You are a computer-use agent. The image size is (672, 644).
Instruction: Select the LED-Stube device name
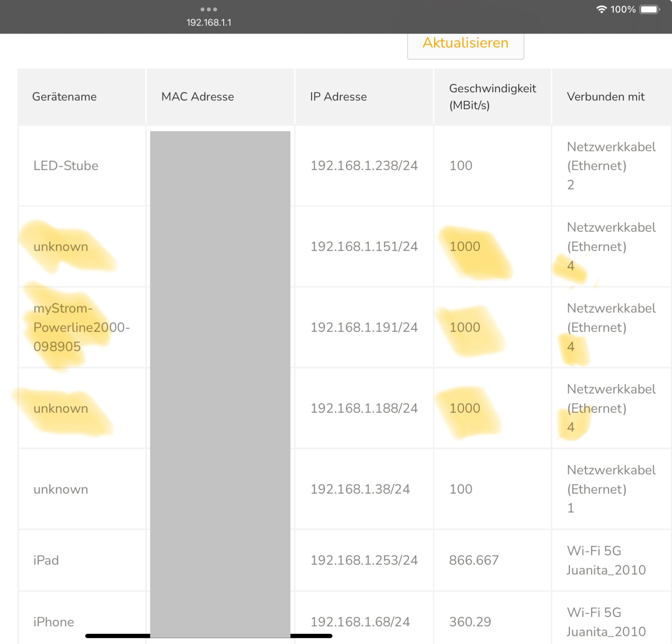(x=66, y=166)
